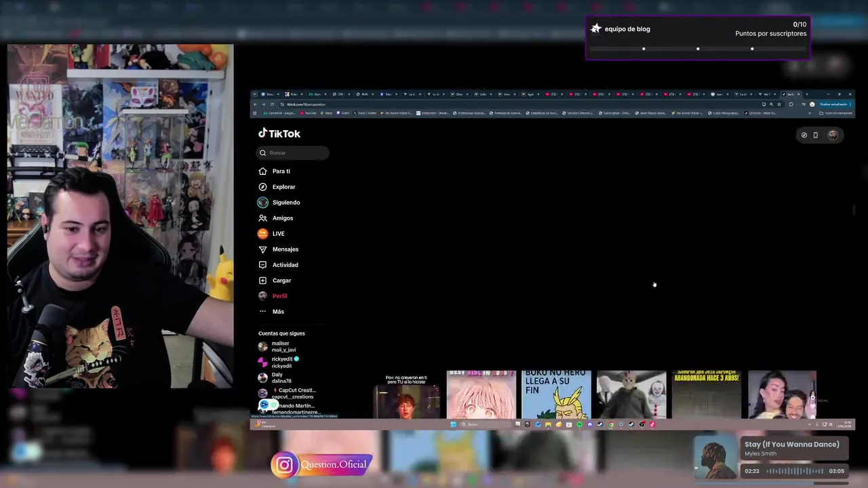Open the LIVE section
Screen dimensions: 868x488
pyautogui.click(x=271, y=234)
